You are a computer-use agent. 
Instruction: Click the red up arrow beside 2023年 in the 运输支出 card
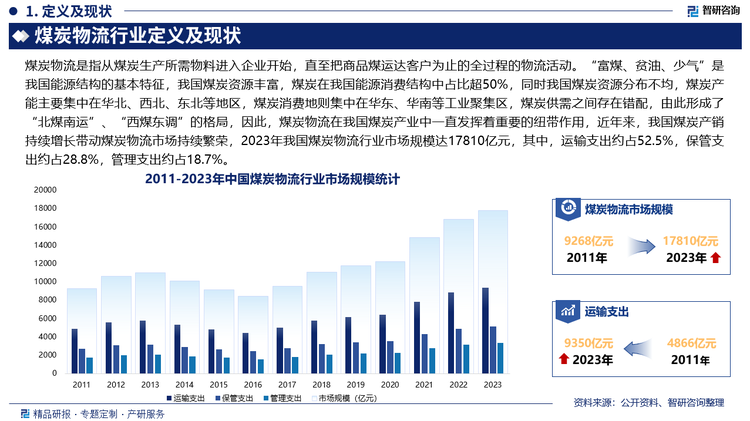563,359
